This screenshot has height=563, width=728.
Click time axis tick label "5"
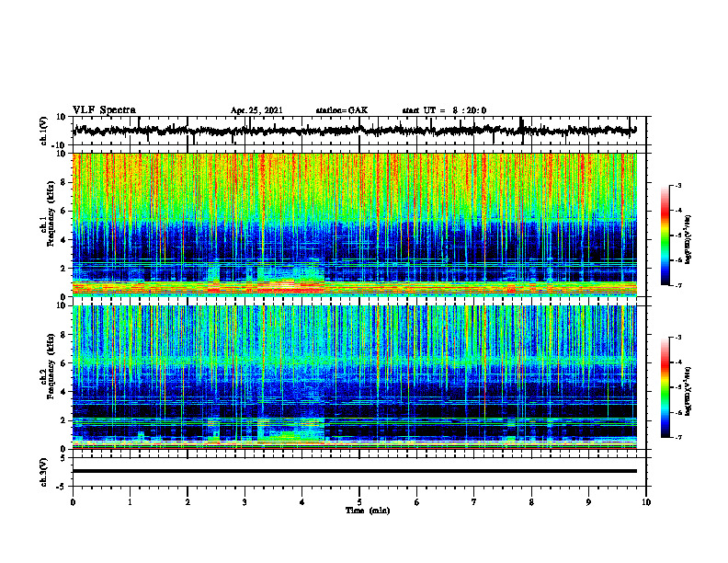click(x=359, y=502)
